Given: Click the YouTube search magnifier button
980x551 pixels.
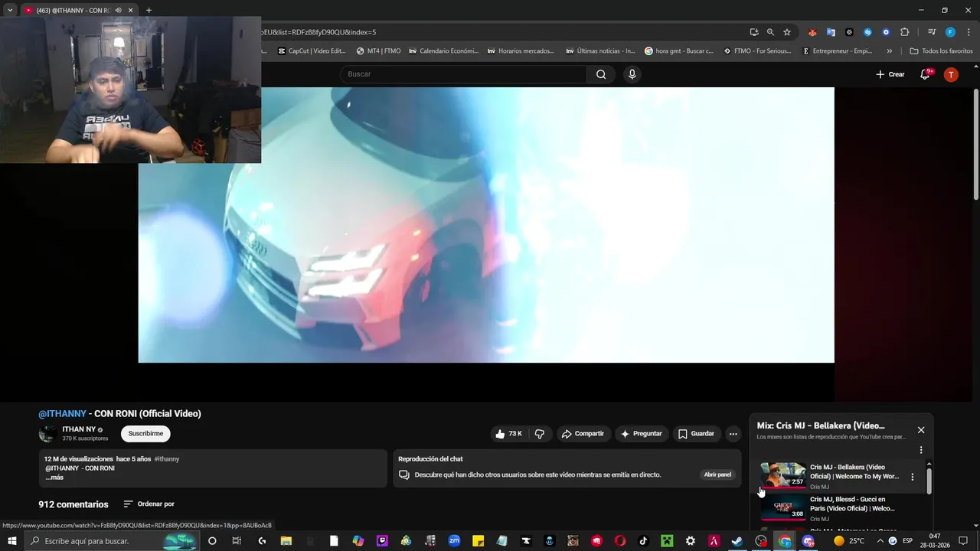Looking at the screenshot, I should pos(601,74).
